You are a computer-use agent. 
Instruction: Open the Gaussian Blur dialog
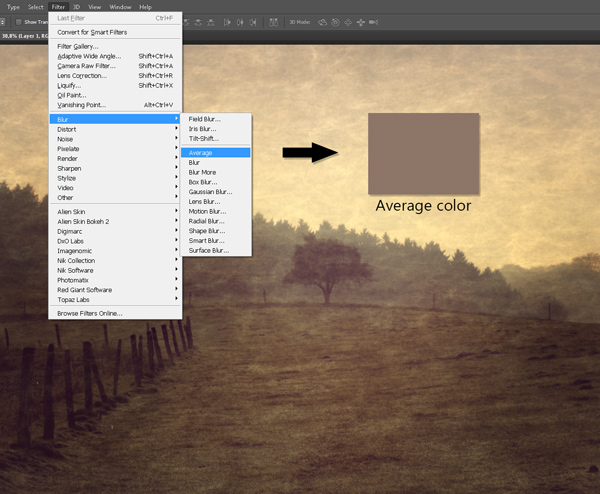click(x=216, y=192)
